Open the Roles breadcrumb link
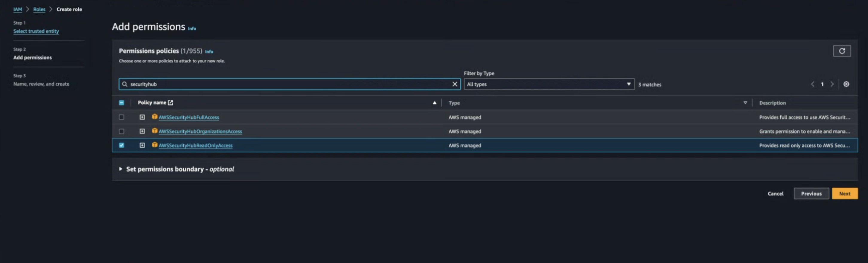The width and height of the screenshot is (868, 263). (x=39, y=10)
